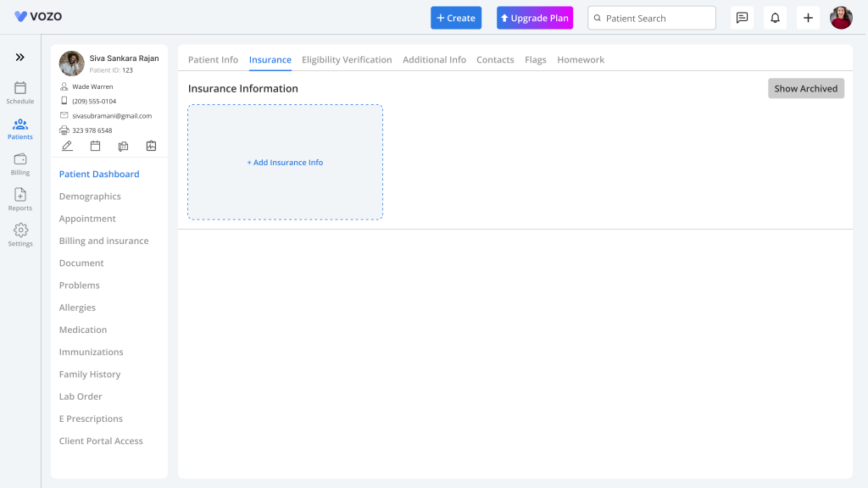Open the chat messages icon
The width and height of the screenshot is (868, 488).
coord(742,18)
